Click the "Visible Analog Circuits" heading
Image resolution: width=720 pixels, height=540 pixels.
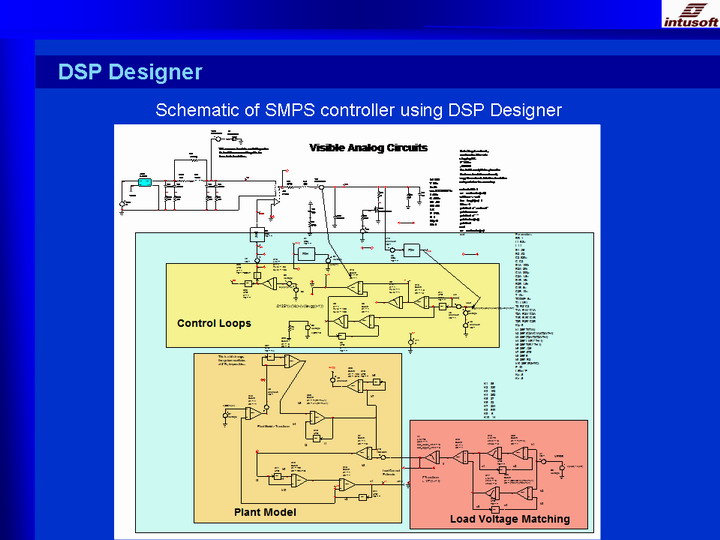click(x=368, y=148)
